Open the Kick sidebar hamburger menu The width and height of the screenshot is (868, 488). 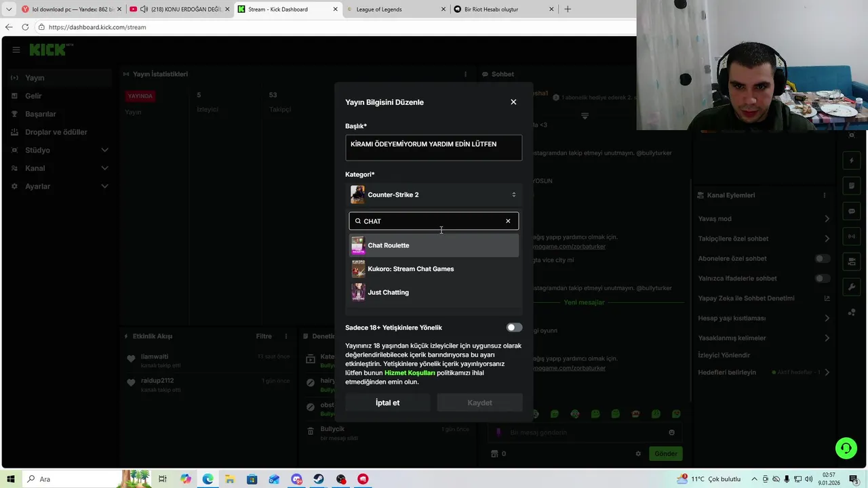16,50
